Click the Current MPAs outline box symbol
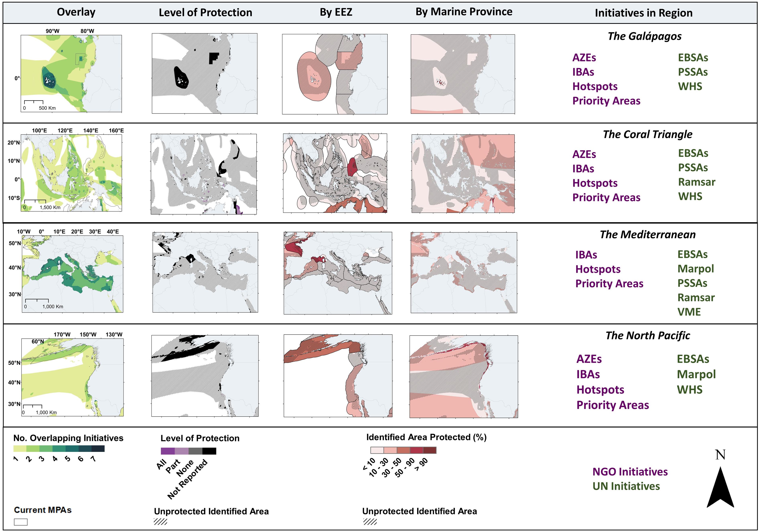 click(x=20, y=522)
